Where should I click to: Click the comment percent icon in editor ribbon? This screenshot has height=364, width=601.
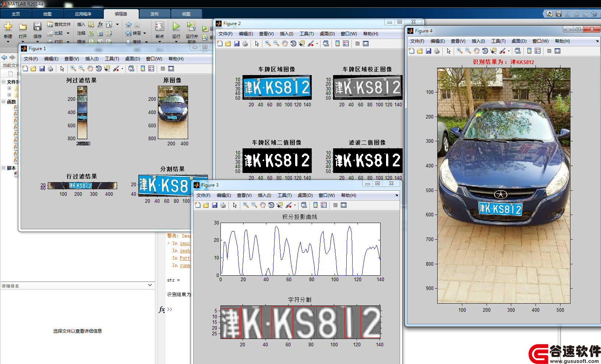pyautogui.click(x=91, y=33)
